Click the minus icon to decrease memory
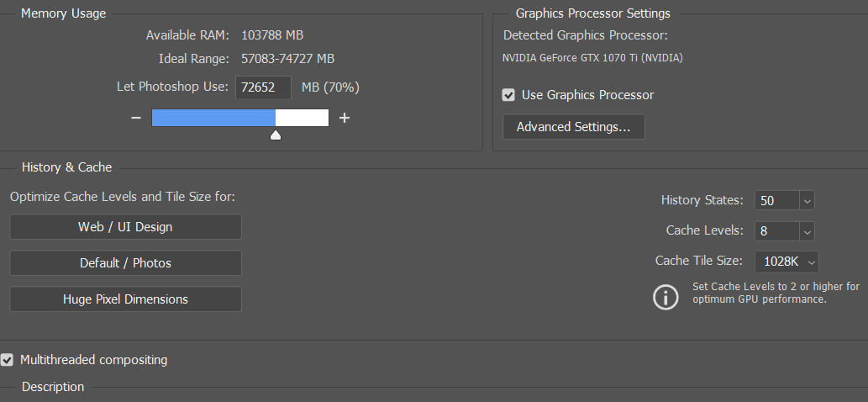Screen dimensions: 868x402 point(136,118)
